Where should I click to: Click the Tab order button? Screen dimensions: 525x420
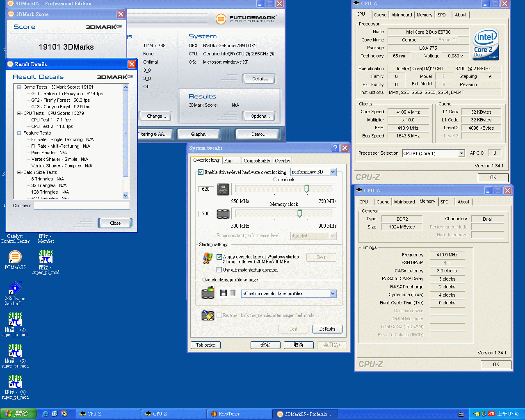click(x=205, y=345)
